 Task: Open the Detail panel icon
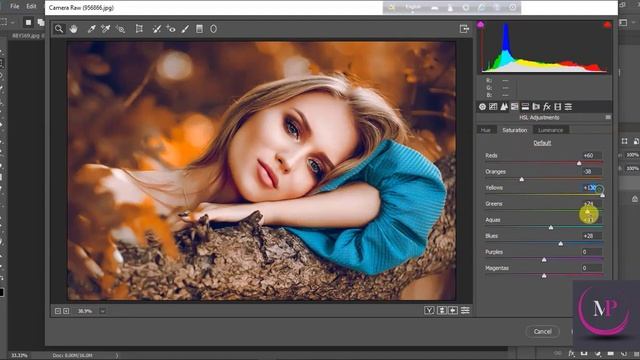504,107
